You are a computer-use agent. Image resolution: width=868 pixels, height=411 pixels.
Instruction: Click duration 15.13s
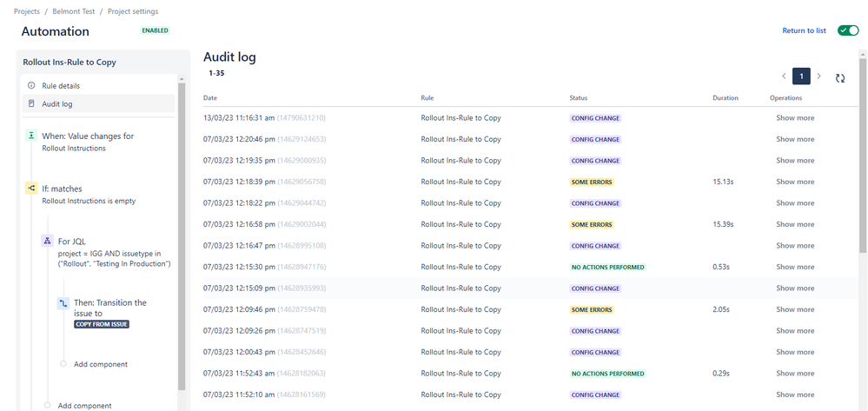point(723,182)
